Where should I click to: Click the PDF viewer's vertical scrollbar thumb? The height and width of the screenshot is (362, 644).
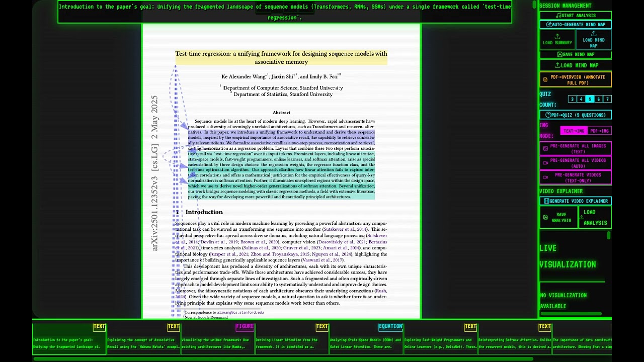click(x=534, y=5)
